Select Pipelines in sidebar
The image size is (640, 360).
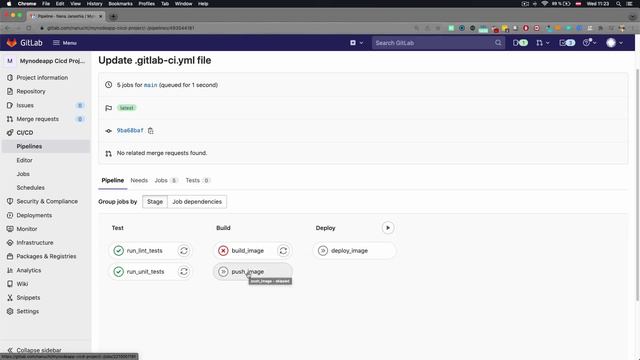pos(46,146)
